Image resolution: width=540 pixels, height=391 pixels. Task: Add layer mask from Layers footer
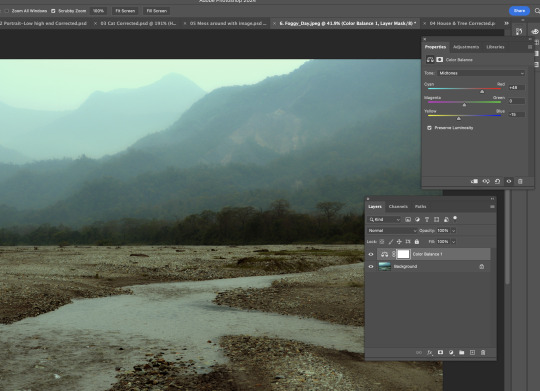pyautogui.click(x=440, y=352)
